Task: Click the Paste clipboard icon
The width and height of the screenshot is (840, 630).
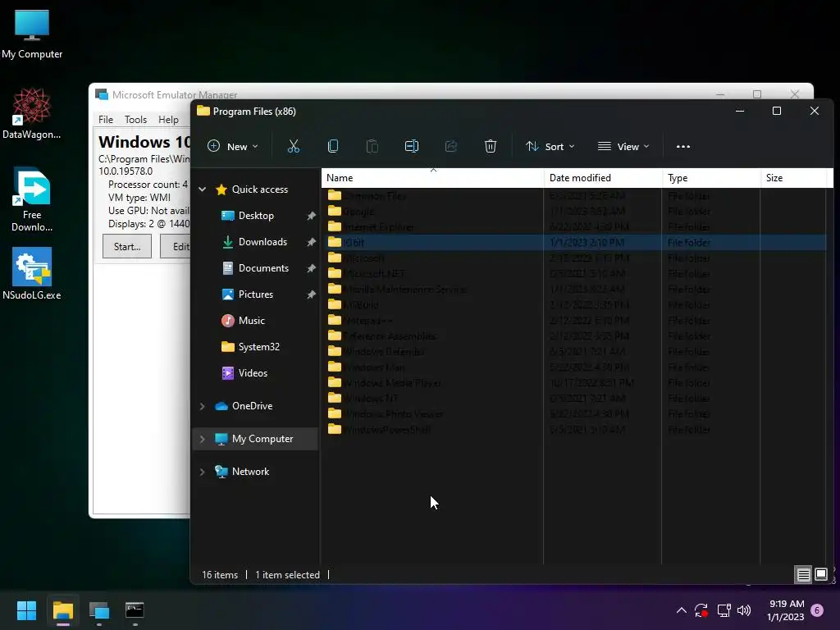Action: [372, 146]
